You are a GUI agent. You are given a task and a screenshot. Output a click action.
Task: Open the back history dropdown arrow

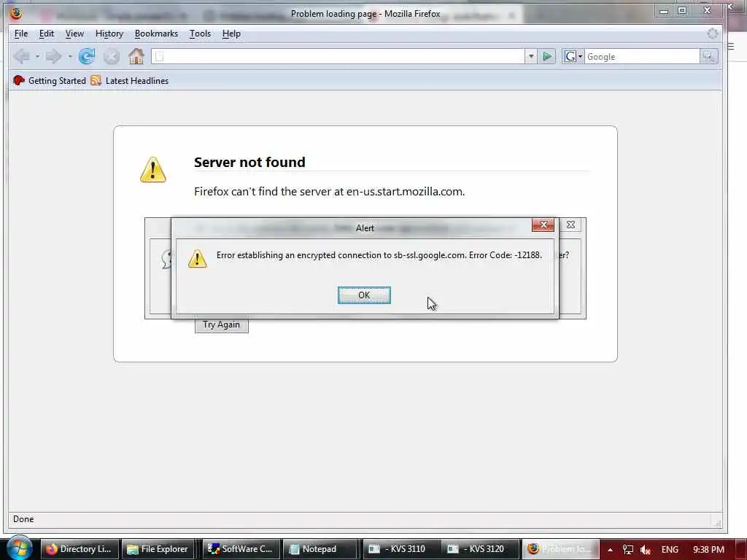click(37, 57)
